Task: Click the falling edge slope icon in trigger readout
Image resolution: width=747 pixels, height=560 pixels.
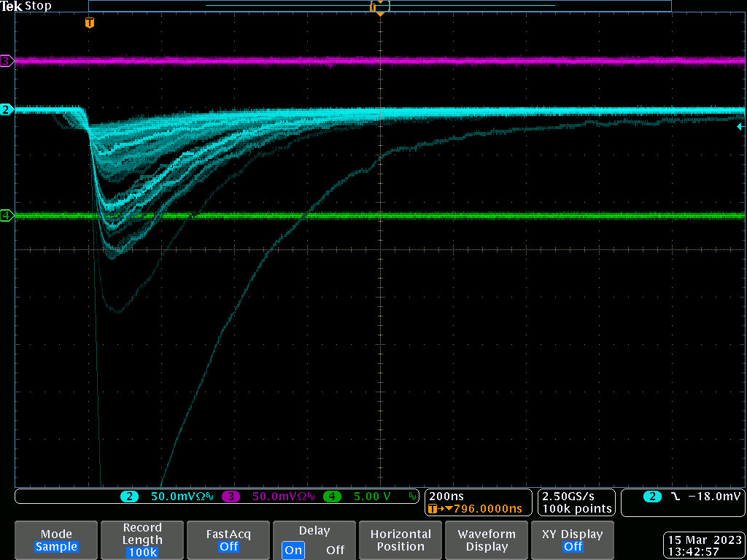Action: point(676,497)
